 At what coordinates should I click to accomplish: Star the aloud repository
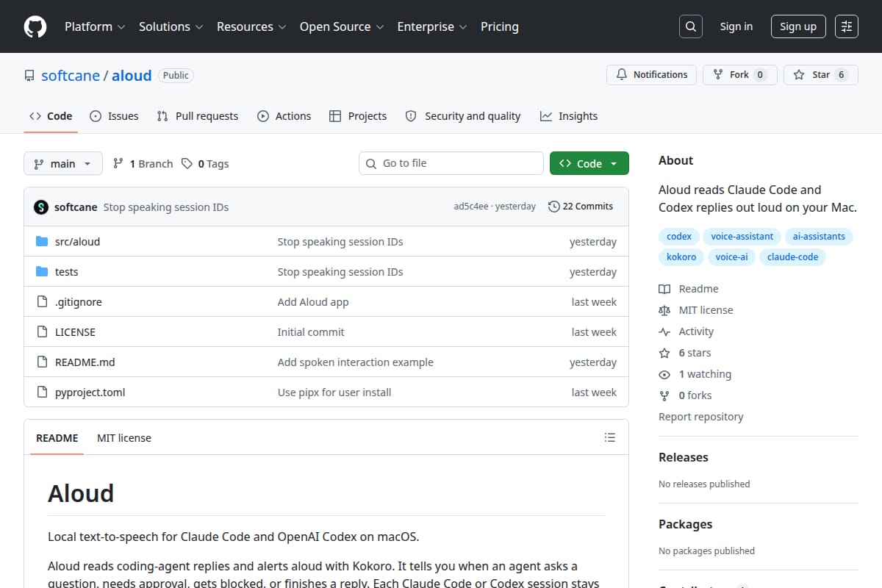[820, 75]
